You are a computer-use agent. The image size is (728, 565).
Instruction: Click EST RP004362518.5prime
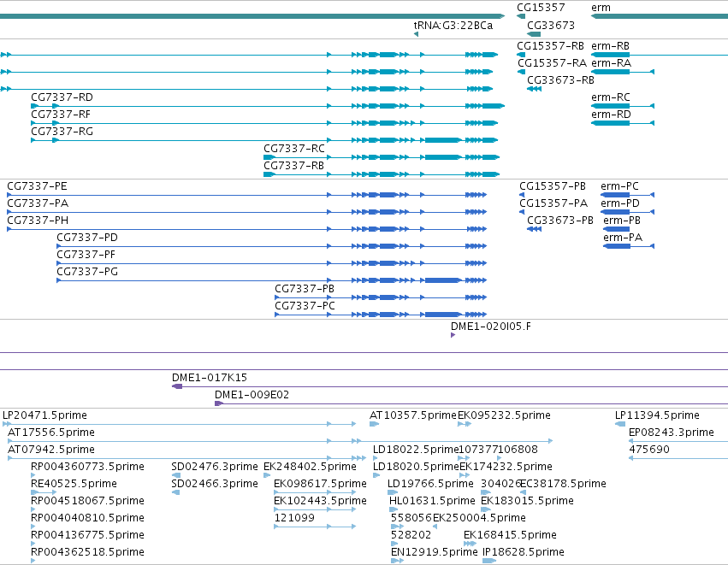tap(87, 553)
